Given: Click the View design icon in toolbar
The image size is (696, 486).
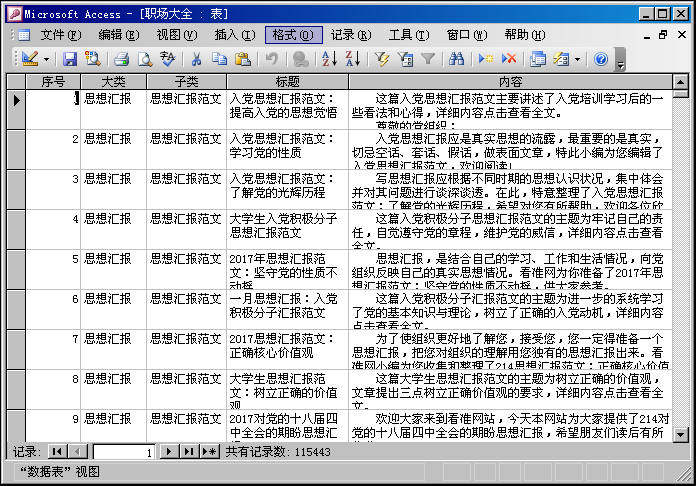Looking at the screenshot, I should [30, 59].
